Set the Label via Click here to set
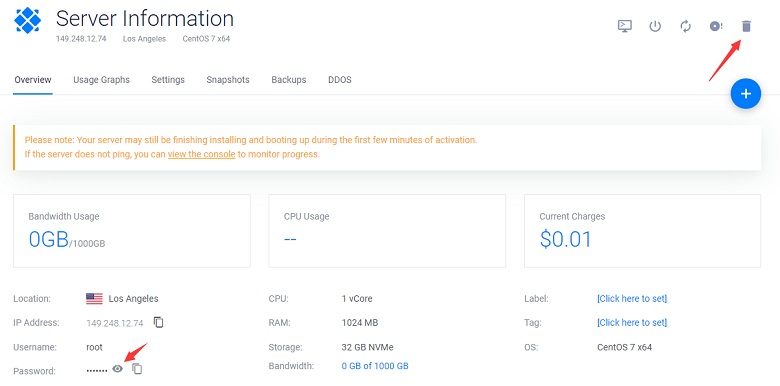780x386 pixels. point(632,298)
